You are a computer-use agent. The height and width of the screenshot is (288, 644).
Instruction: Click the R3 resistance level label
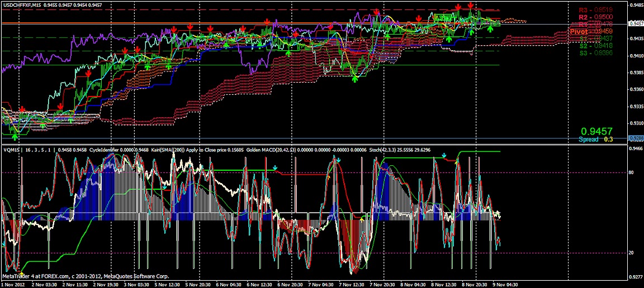595,10
